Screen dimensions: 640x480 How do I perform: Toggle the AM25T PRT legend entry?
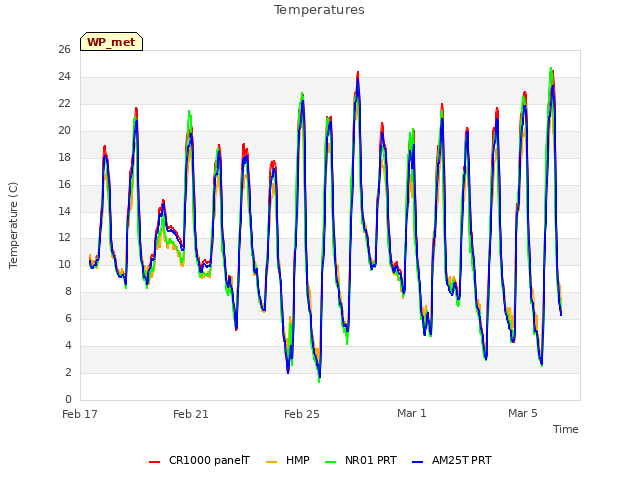452,460
